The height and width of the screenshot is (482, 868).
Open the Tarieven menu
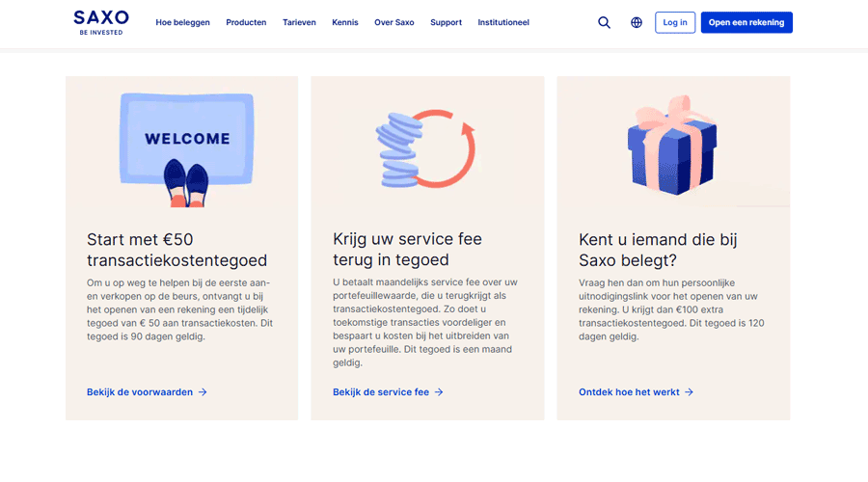[299, 22]
